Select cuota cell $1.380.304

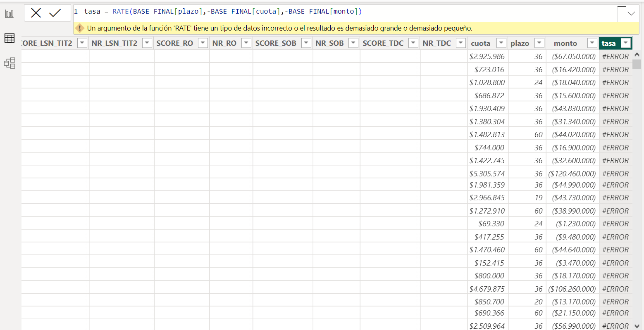487,122
